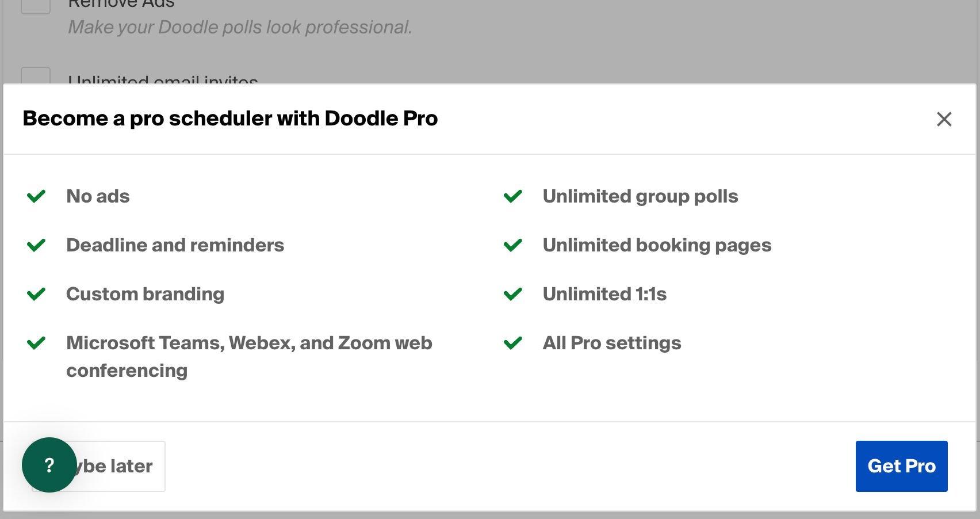Open the help question mark bubble
This screenshot has height=519, width=980.
[49, 465]
